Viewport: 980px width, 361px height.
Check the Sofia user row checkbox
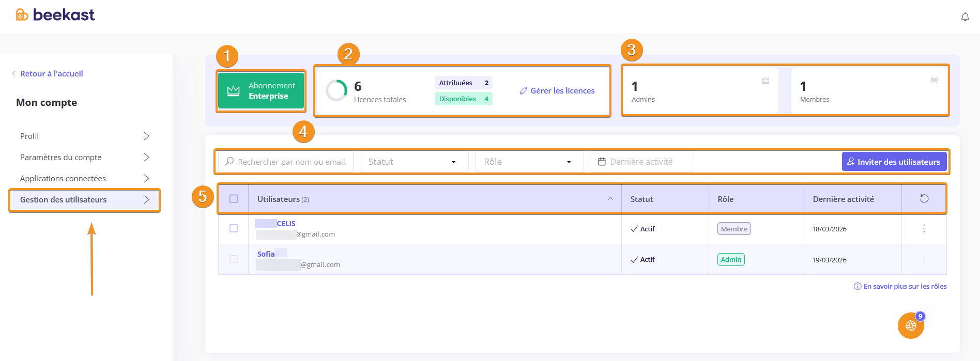[234, 259]
